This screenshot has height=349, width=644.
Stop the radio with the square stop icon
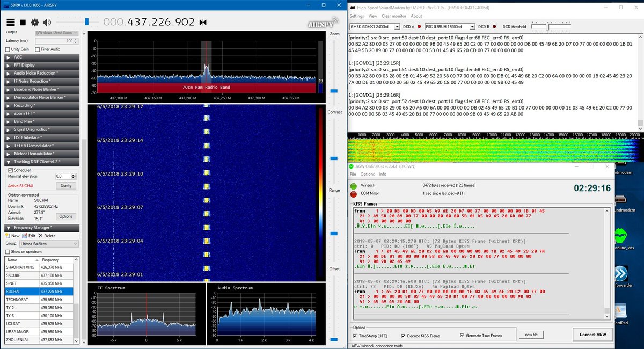(x=23, y=23)
